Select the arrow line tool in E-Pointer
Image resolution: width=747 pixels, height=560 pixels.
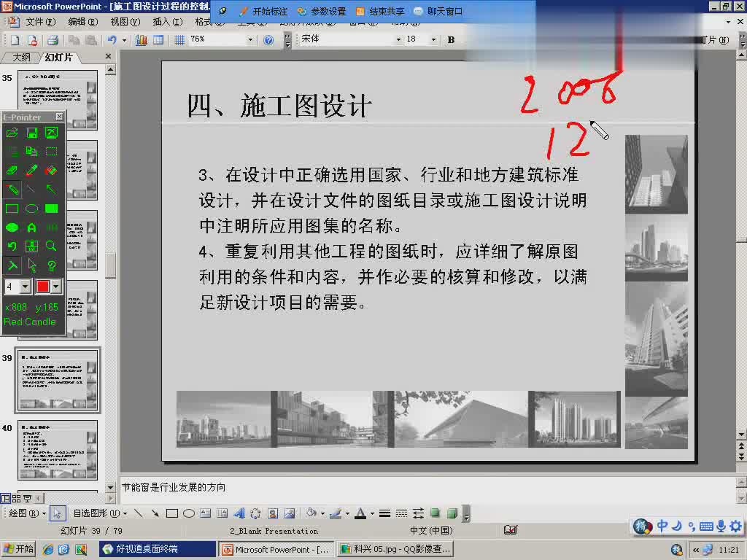(52, 190)
